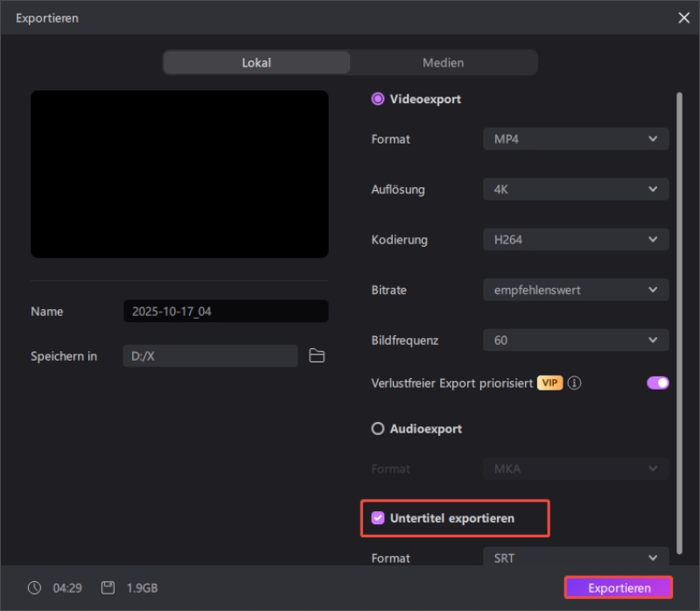Close the Exportieren dialog
The height and width of the screenshot is (611, 700).
pyautogui.click(x=683, y=18)
